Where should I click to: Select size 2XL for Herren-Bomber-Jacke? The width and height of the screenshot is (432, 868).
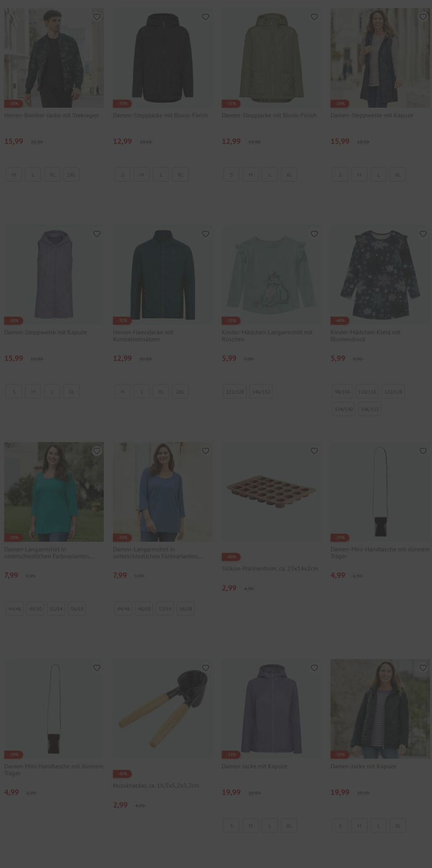coord(72,175)
